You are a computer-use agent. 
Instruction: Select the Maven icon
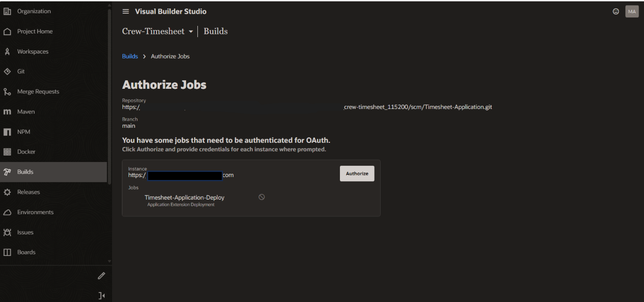[x=7, y=112]
